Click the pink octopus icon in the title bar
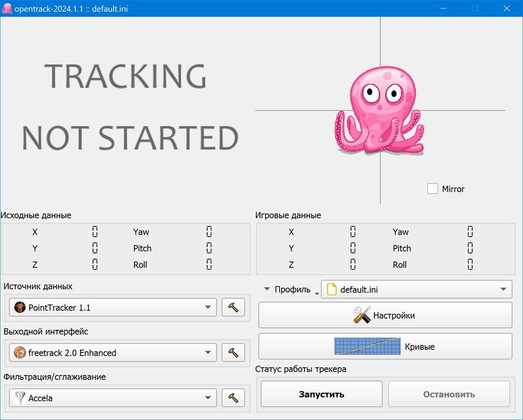Screen dimensions: 523x420 (7, 8)
